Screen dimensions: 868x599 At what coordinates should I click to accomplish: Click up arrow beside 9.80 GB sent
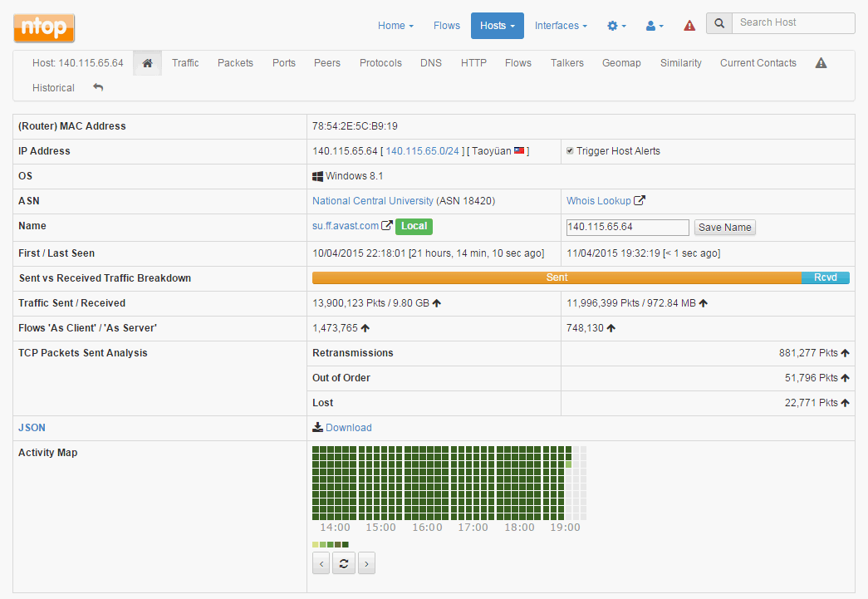(437, 302)
